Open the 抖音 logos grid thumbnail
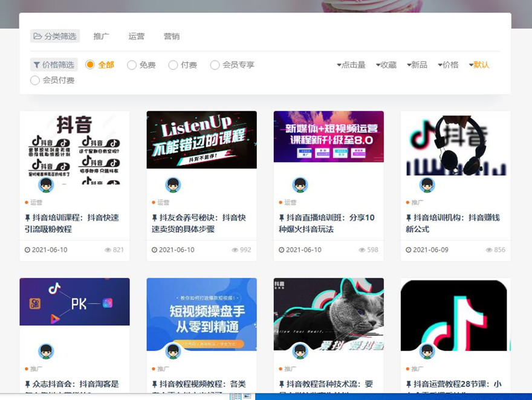 click(74, 148)
